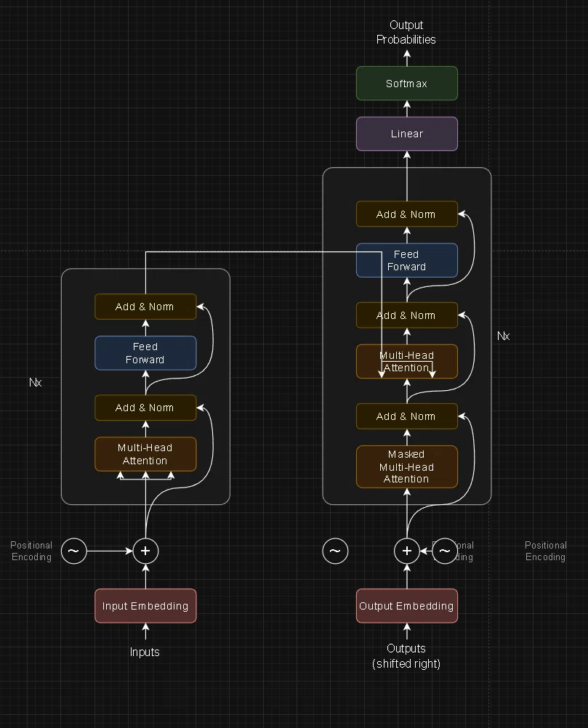Select the decoder's Add & Norm above Feed Forward

click(x=407, y=214)
